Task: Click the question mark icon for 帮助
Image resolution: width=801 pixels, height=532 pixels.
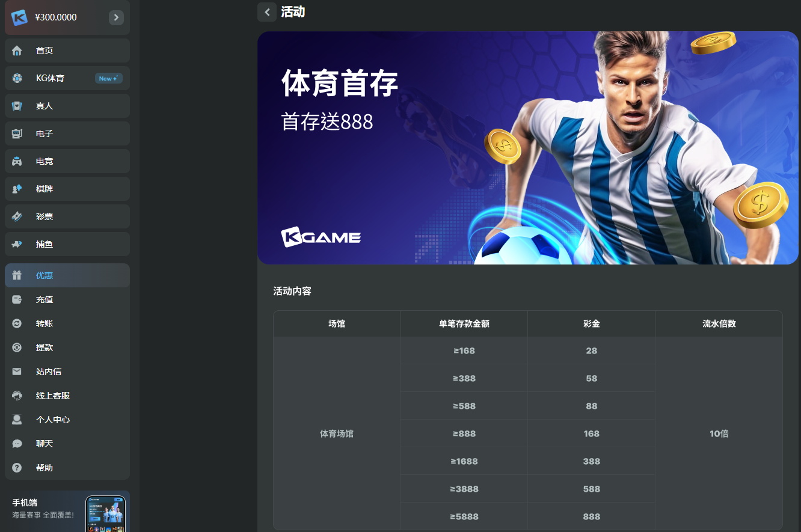Action: coord(17,468)
